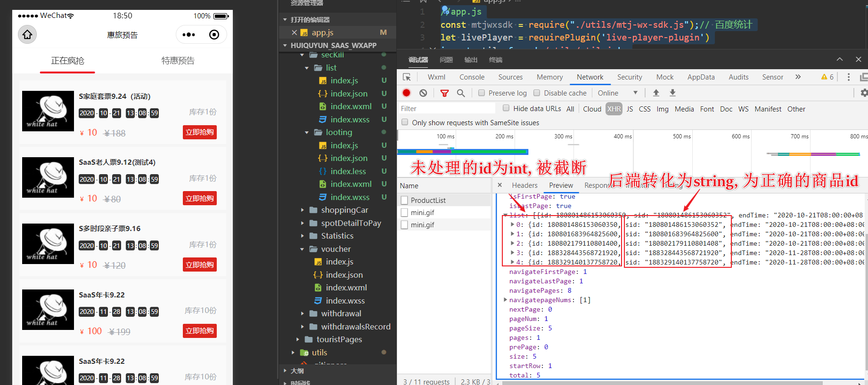
Task: Expand the withdrawalsRecord folder
Action: tap(302, 327)
